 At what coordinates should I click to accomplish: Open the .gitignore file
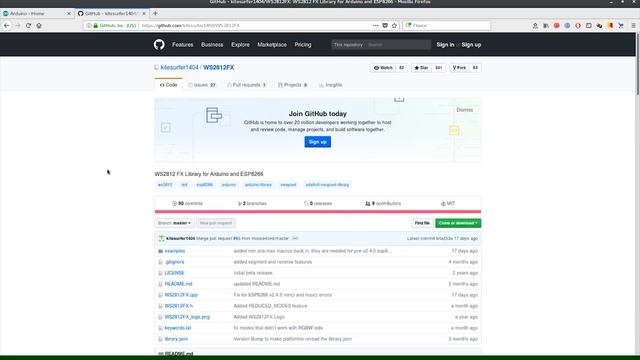[174, 262]
